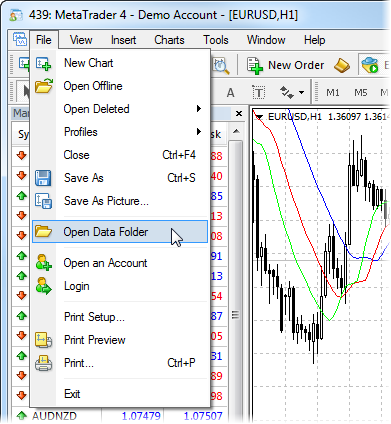Click the Print Preview icon
The height and width of the screenshot is (424, 391).
pos(44,340)
